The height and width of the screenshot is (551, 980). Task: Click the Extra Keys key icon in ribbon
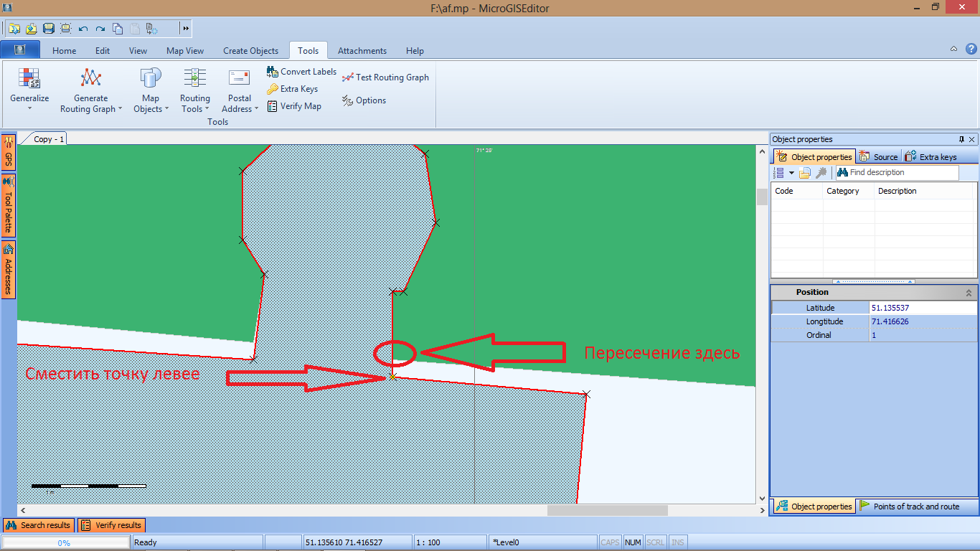pos(273,89)
